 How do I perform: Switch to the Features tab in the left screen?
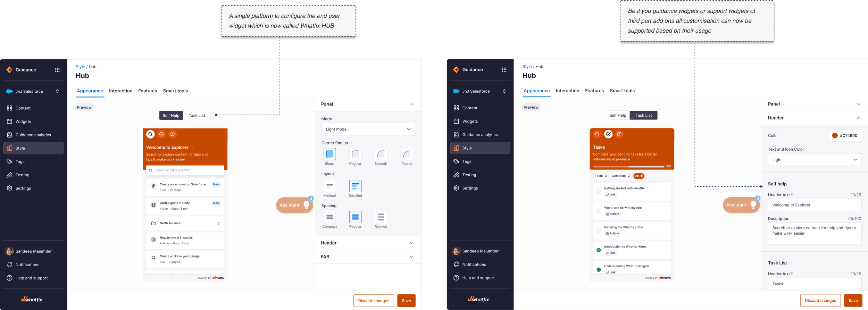(148, 91)
